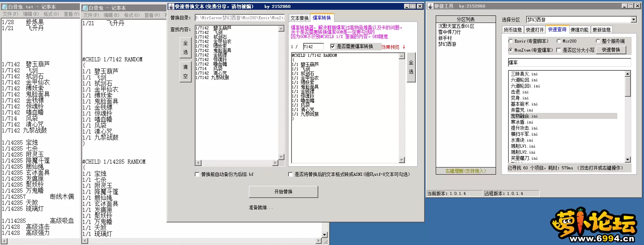The image size is (644, 245).
Task: Open 查看(V) menu in 白骨鬼.txt notepad
Action: (71, 14)
